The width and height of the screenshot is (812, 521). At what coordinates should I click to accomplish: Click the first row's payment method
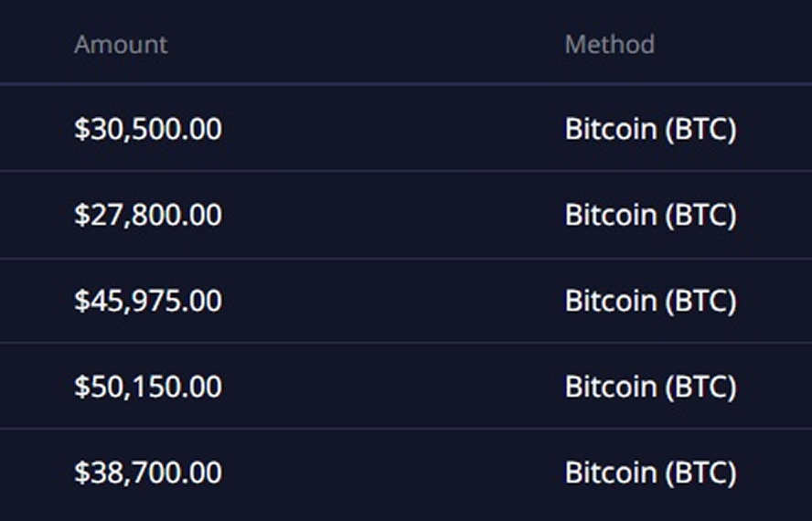click(x=650, y=129)
